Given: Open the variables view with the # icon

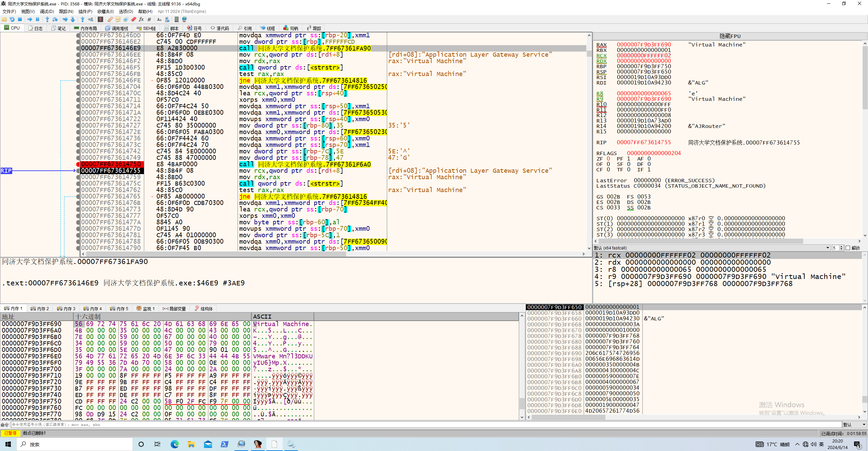Looking at the screenshot, I should [x=149, y=19].
